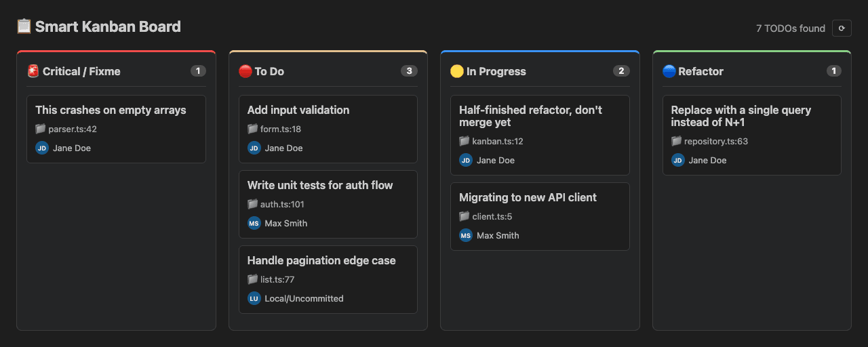
Task: Click the refresh TODOs button
Action: coord(842,28)
